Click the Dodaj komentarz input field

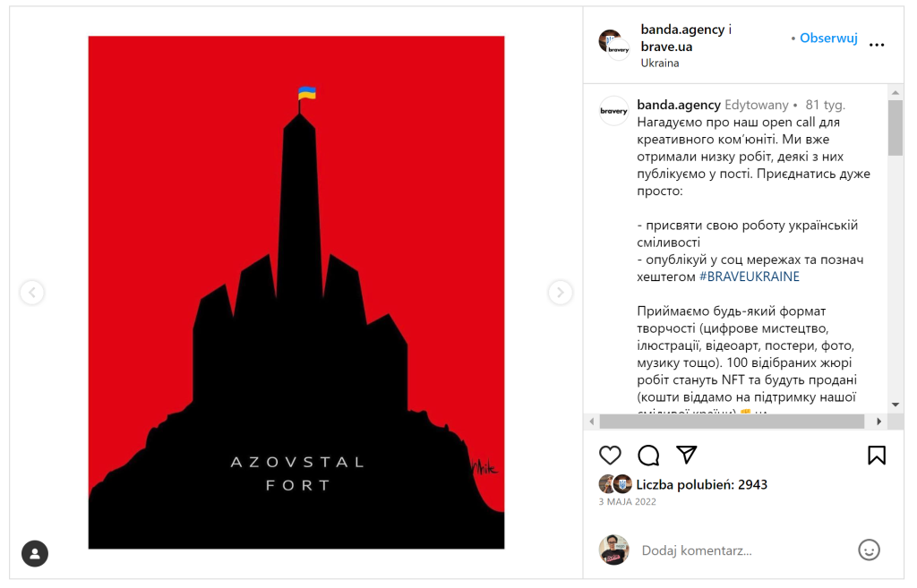742,550
